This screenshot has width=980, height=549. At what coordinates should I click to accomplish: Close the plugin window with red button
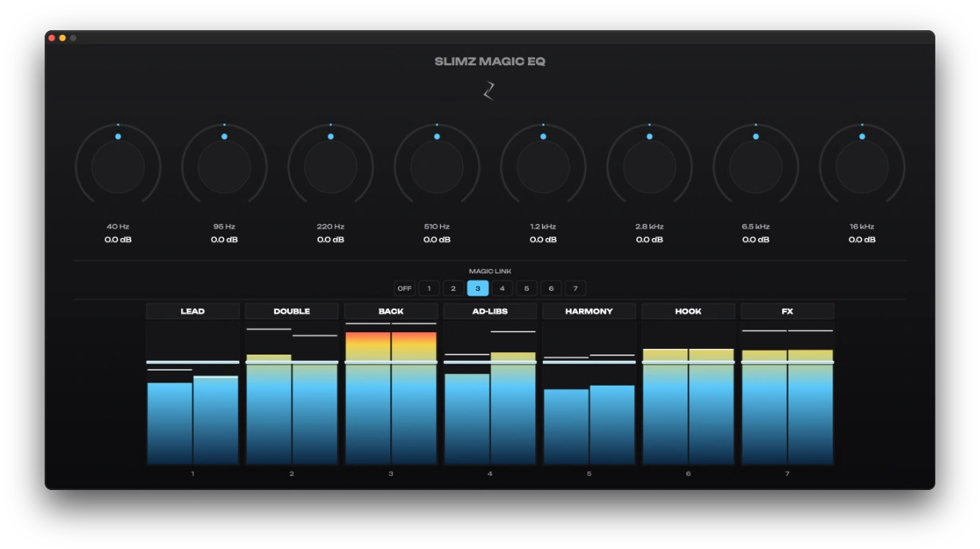52,37
